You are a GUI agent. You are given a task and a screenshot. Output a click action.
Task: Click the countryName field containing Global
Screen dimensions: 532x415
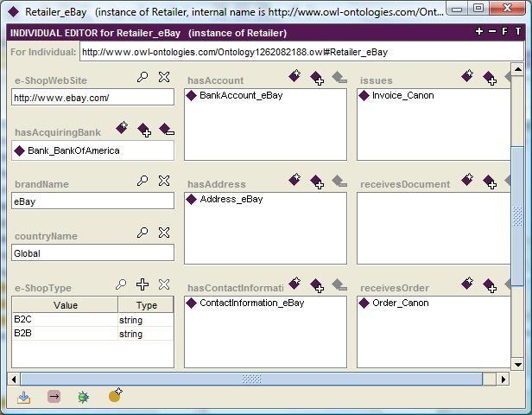[92, 253]
